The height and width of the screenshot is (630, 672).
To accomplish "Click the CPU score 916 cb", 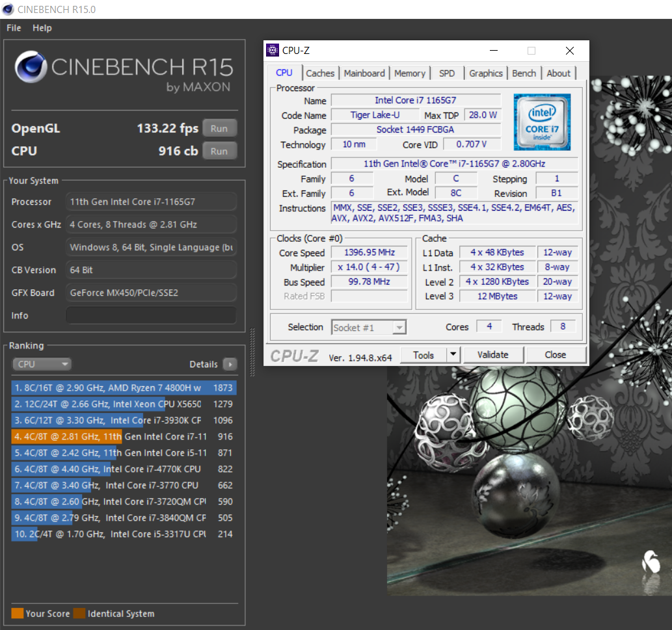I will coord(178,151).
